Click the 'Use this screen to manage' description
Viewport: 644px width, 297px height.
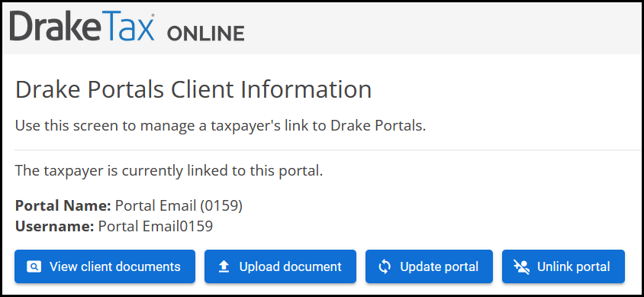click(221, 126)
